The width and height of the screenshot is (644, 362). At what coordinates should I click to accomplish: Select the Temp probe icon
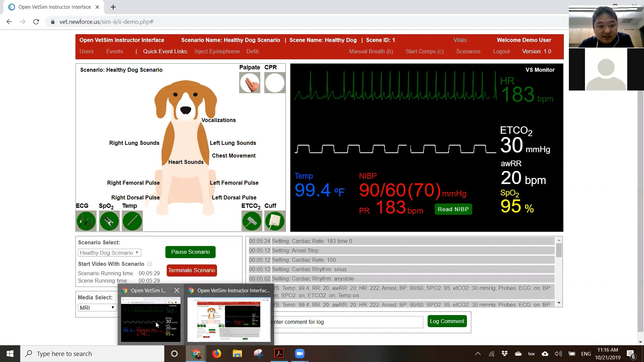click(132, 221)
